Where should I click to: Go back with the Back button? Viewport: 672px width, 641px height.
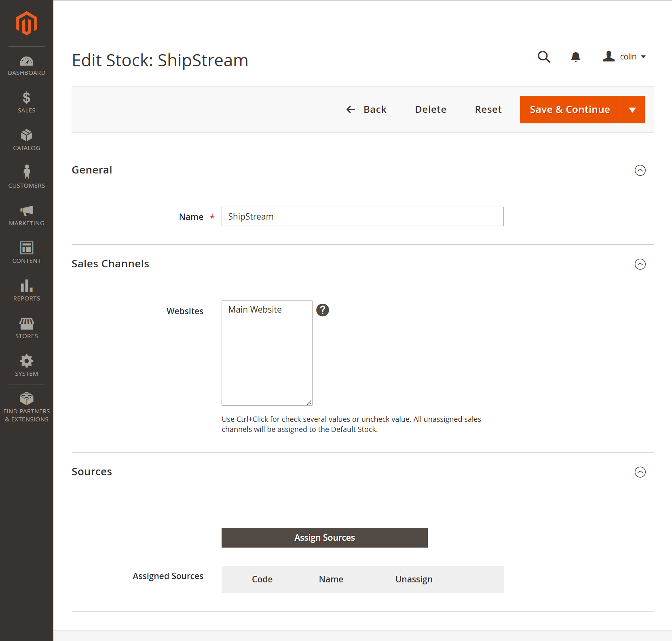click(366, 110)
